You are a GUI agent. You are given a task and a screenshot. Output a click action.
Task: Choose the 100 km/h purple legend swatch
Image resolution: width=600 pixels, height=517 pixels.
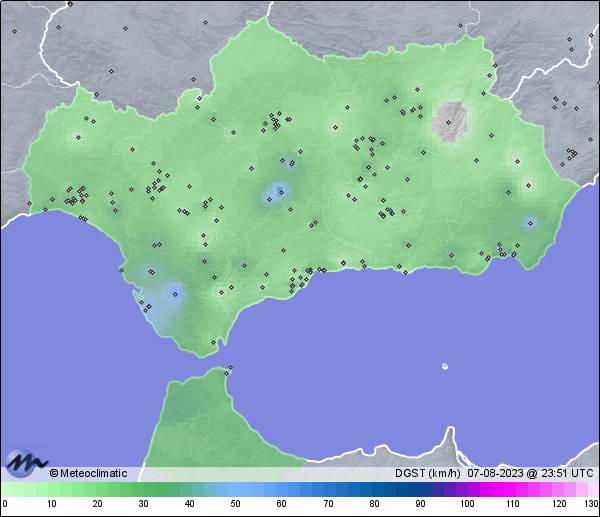pyautogui.click(x=466, y=489)
